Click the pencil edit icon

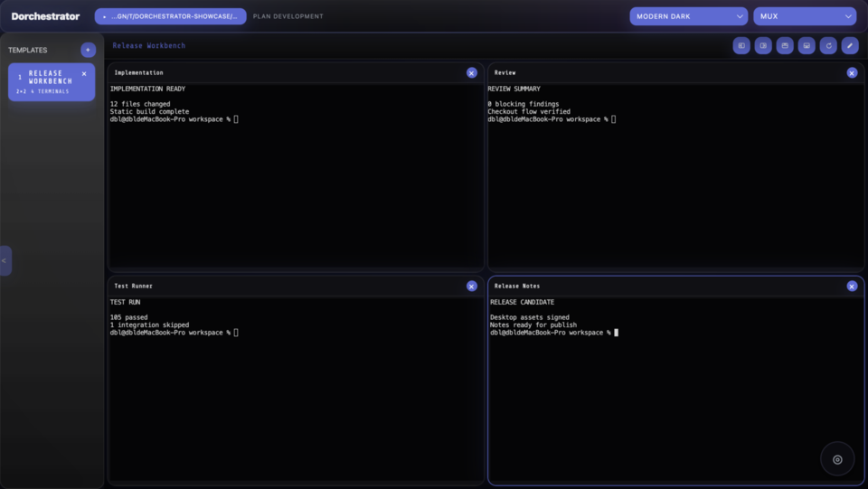(850, 45)
